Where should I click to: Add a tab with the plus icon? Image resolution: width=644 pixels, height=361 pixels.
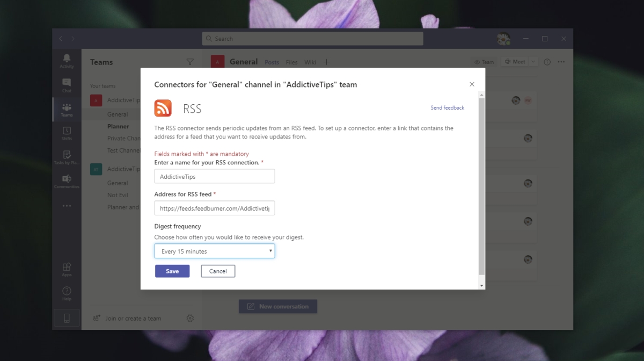[x=326, y=62]
